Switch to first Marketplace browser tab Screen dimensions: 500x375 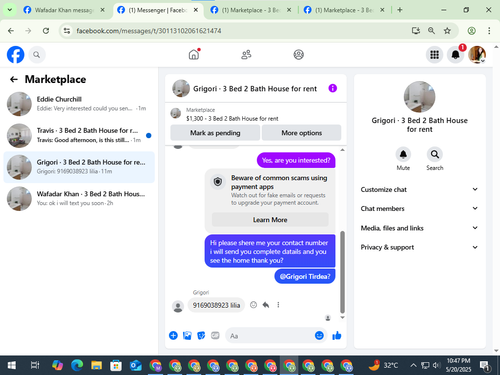[251, 10]
